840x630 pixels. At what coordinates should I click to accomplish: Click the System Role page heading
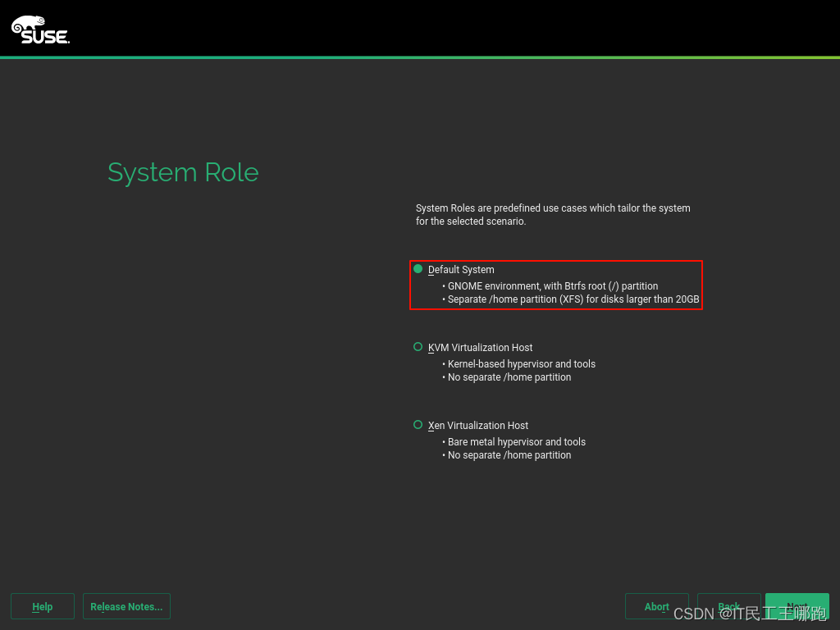click(183, 172)
